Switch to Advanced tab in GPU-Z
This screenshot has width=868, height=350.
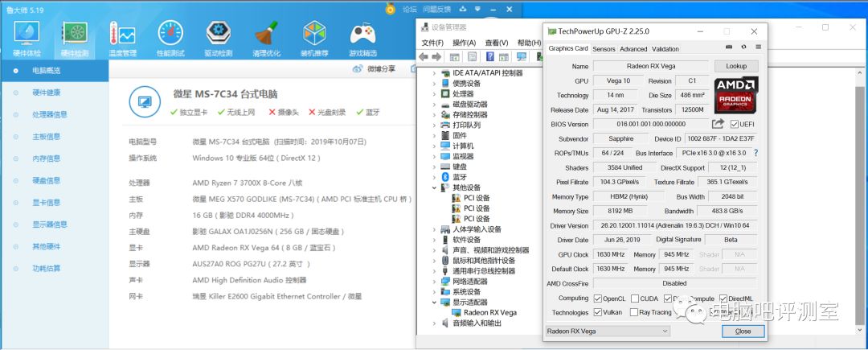pyautogui.click(x=633, y=49)
